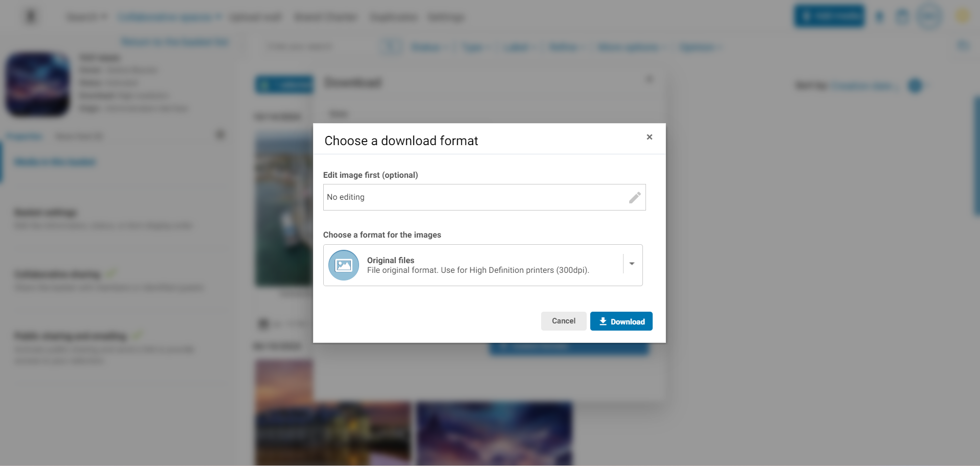Click the app logo icon in header

(31, 17)
